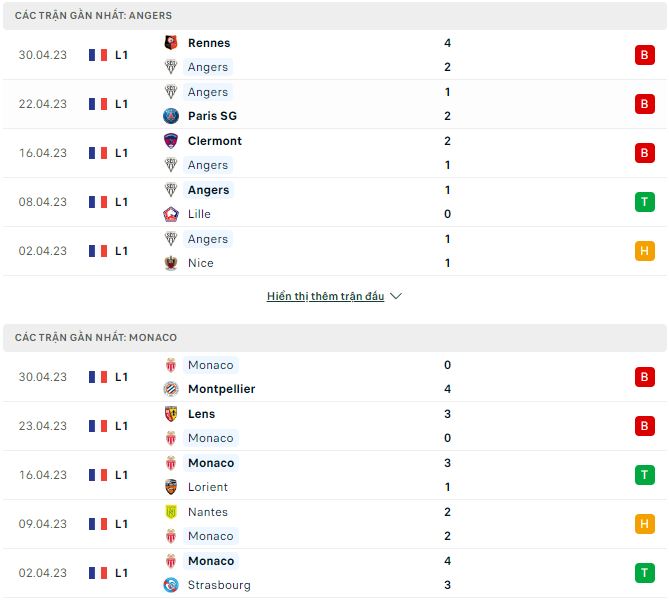Click the Lorient team logo

click(170, 487)
